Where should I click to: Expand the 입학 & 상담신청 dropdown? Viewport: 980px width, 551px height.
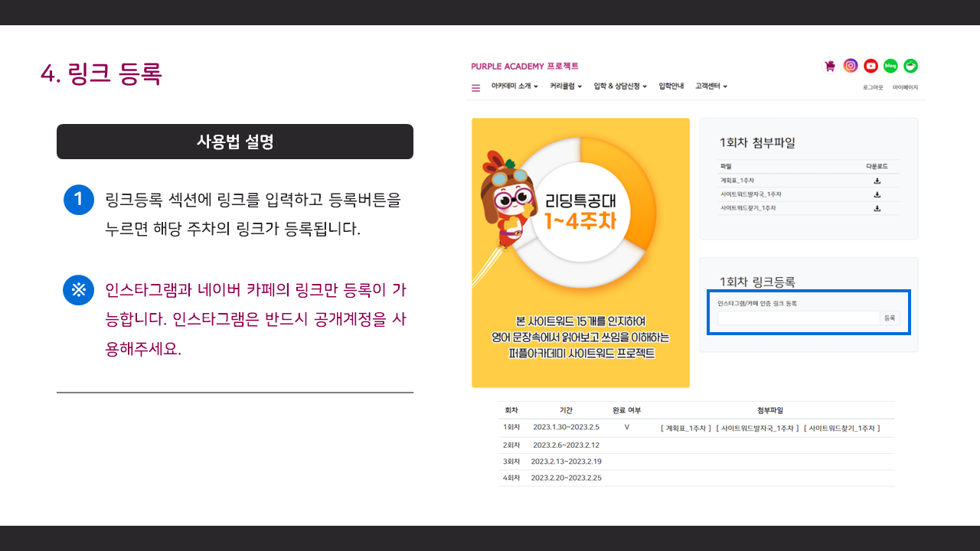(x=620, y=86)
